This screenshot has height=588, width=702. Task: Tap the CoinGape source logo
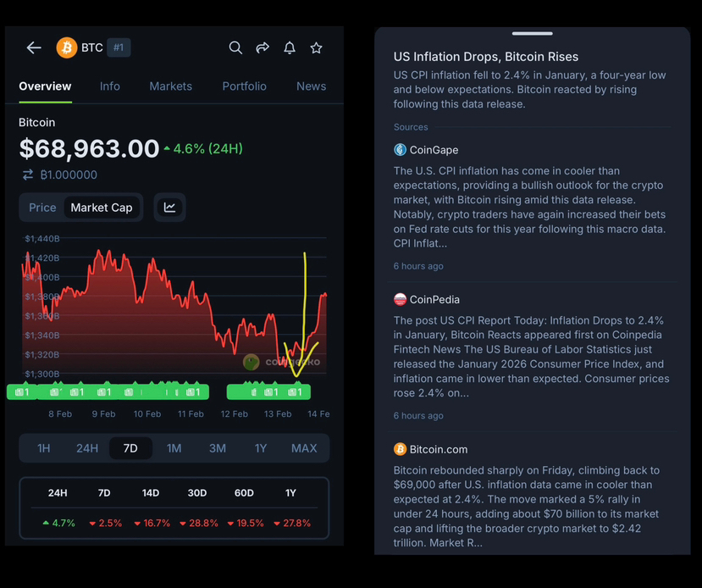coord(400,150)
